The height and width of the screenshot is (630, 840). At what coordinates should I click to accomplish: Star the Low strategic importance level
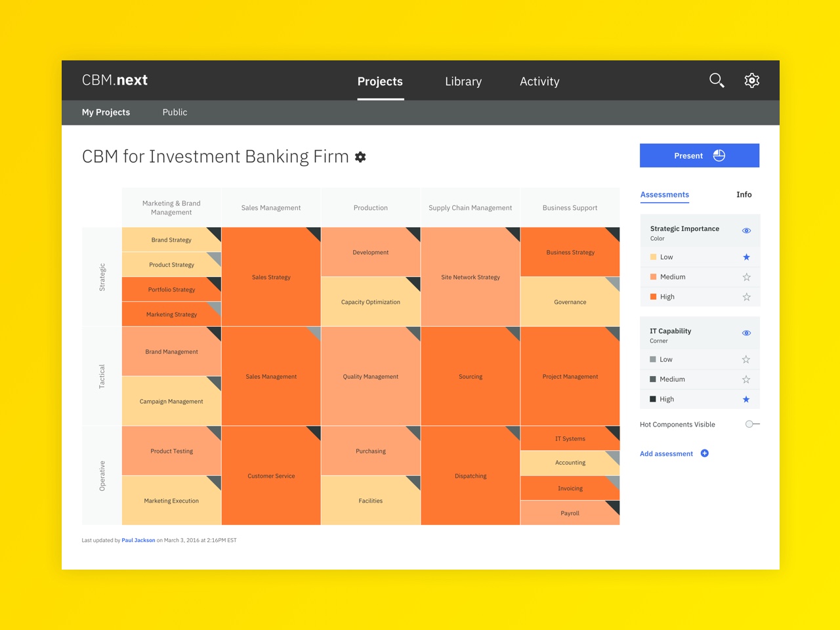[746, 257]
